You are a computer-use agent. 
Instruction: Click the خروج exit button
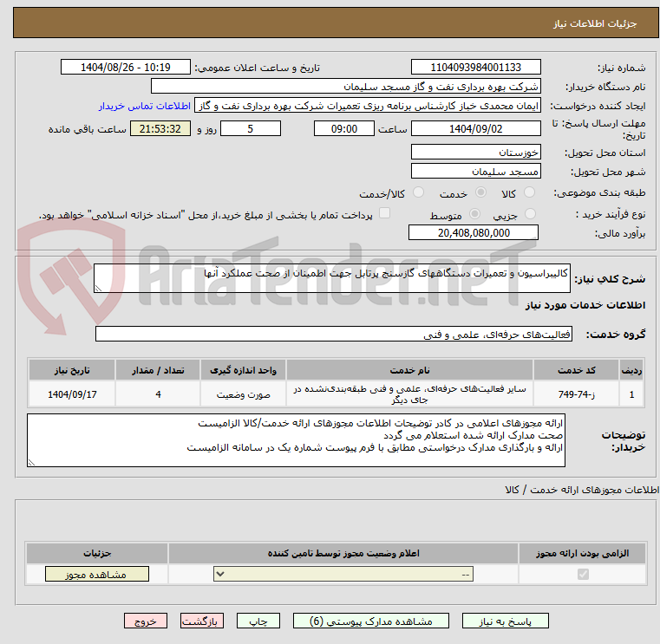145,621
